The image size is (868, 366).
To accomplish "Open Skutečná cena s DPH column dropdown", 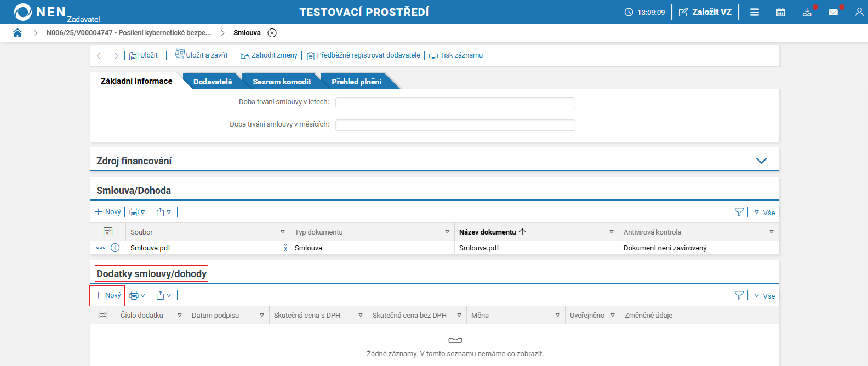I will coord(361,315).
